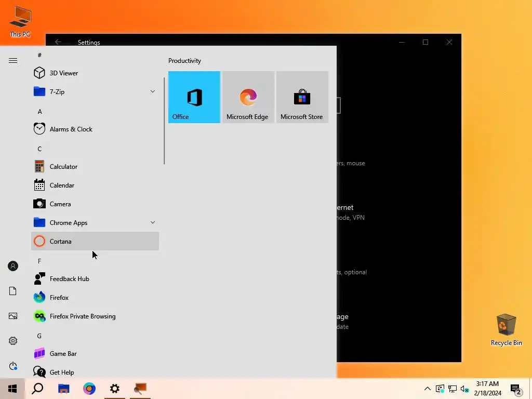Image resolution: width=532 pixels, height=399 pixels.
Task: Open Game Bar
Action: 95,353
